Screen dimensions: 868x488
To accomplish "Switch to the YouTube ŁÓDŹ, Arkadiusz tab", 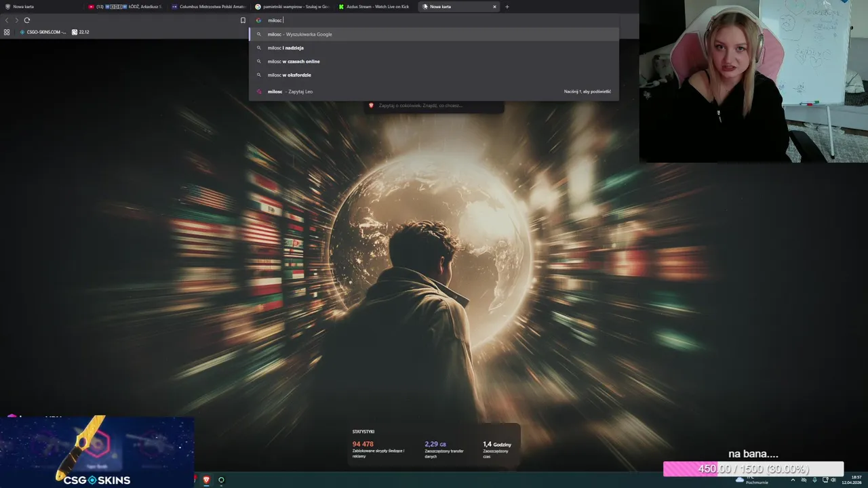I will (126, 7).
